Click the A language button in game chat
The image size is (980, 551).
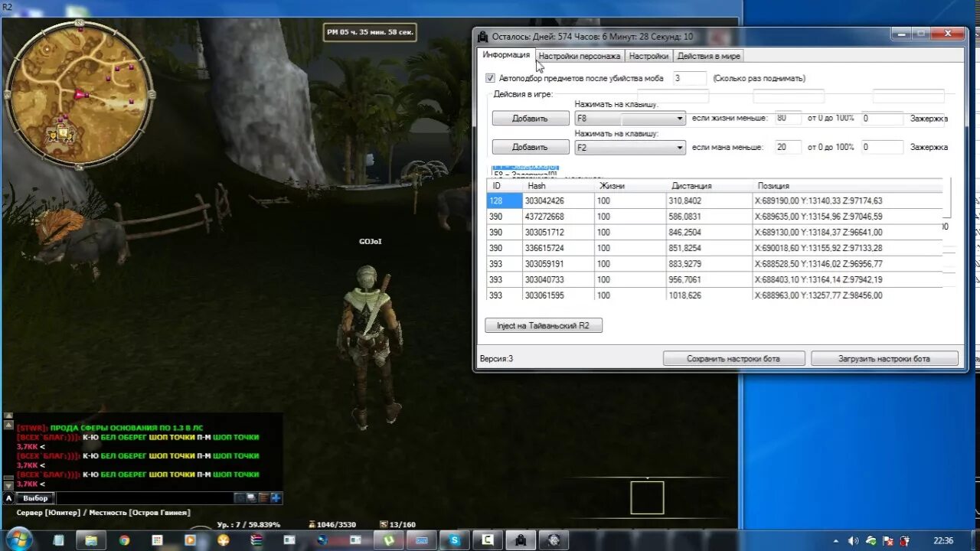pyautogui.click(x=8, y=498)
